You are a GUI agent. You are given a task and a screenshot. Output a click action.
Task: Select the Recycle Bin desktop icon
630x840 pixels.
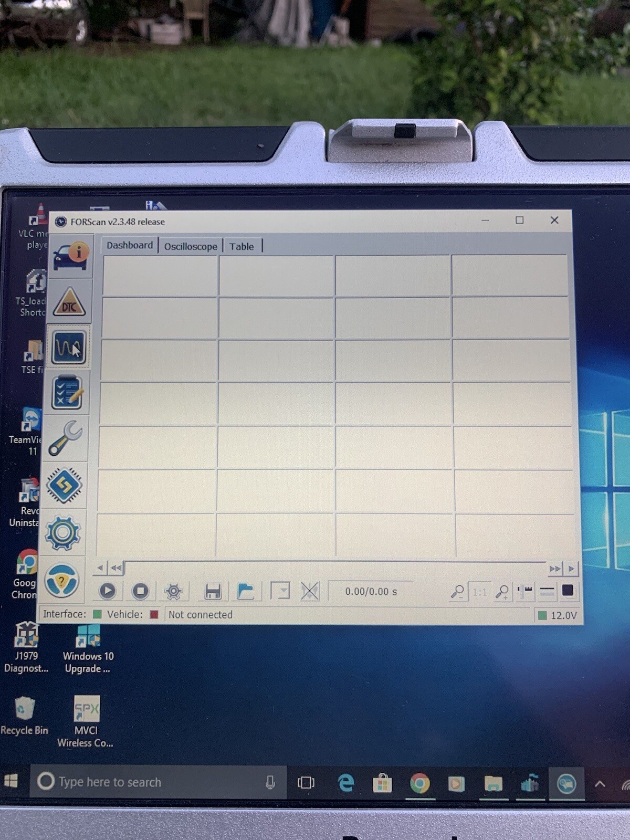(x=24, y=715)
